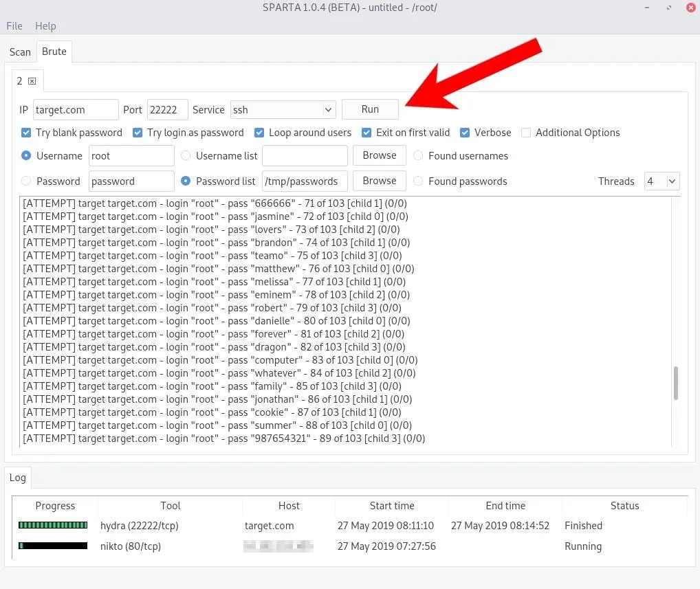Screen dimensions: 700x589
Task: Focus the Port field showing 22222
Action: click(x=167, y=110)
